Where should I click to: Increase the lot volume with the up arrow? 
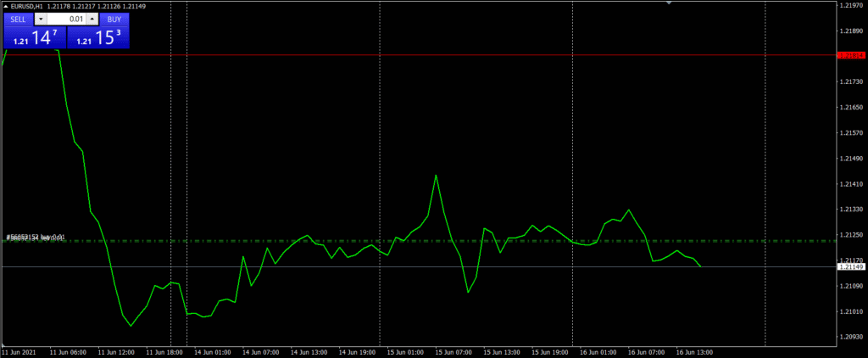point(92,20)
